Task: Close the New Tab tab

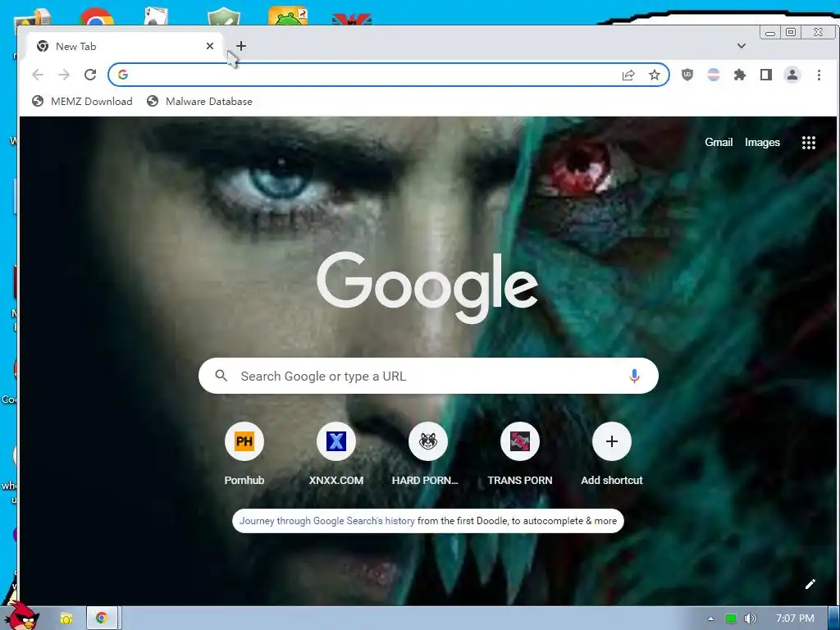Action: tap(210, 46)
